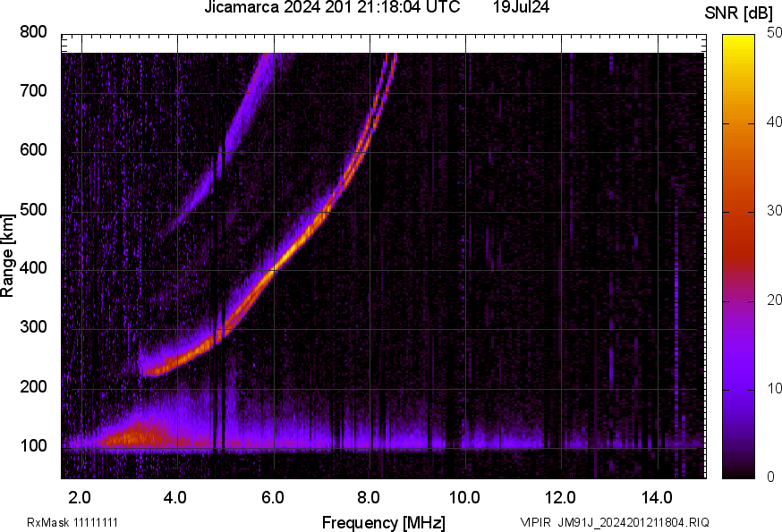Click the y-axis tick label '200'
782x532 pixels.
[x=33, y=386]
